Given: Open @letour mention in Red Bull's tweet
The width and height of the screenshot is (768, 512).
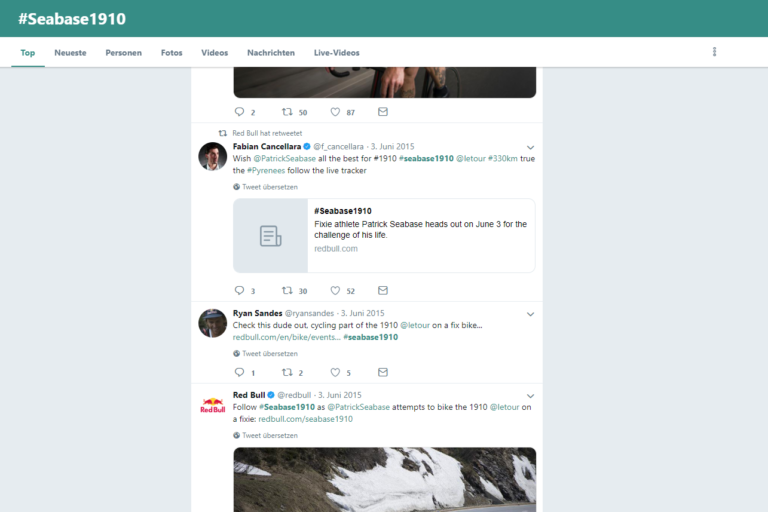Looking at the screenshot, I should point(504,407).
